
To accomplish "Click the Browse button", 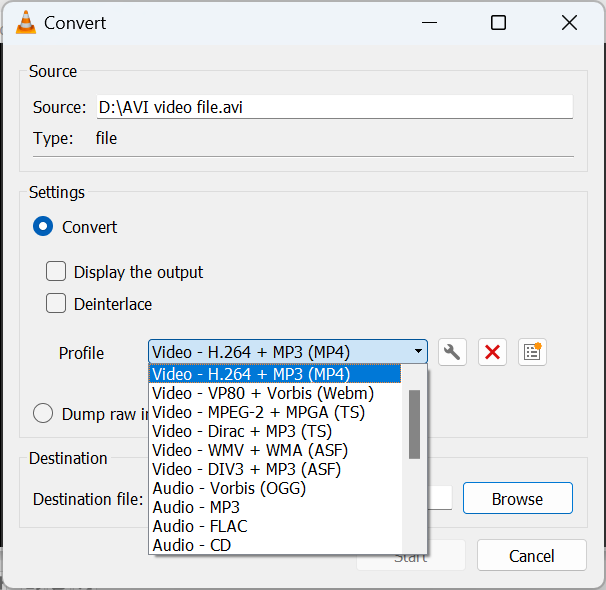I will click(x=517, y=498).
